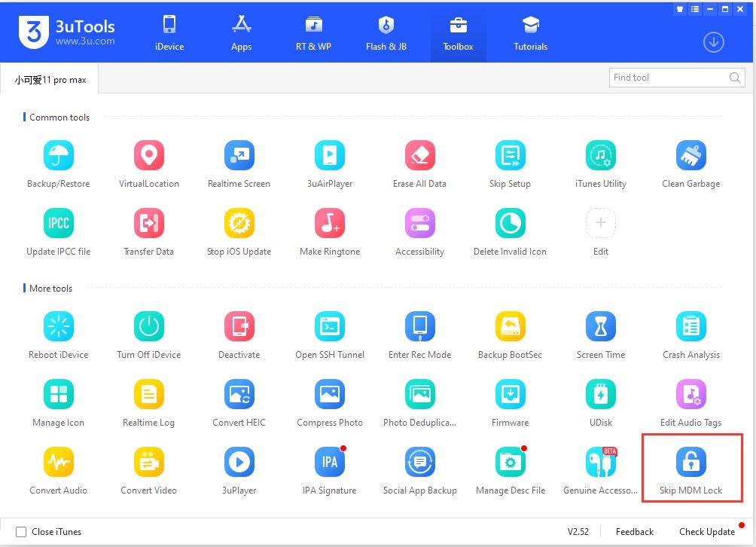Launch the VirtualLocation tool
Viewport: 756px width, 547px height.
pyautogui.click(x=148, y=164)
